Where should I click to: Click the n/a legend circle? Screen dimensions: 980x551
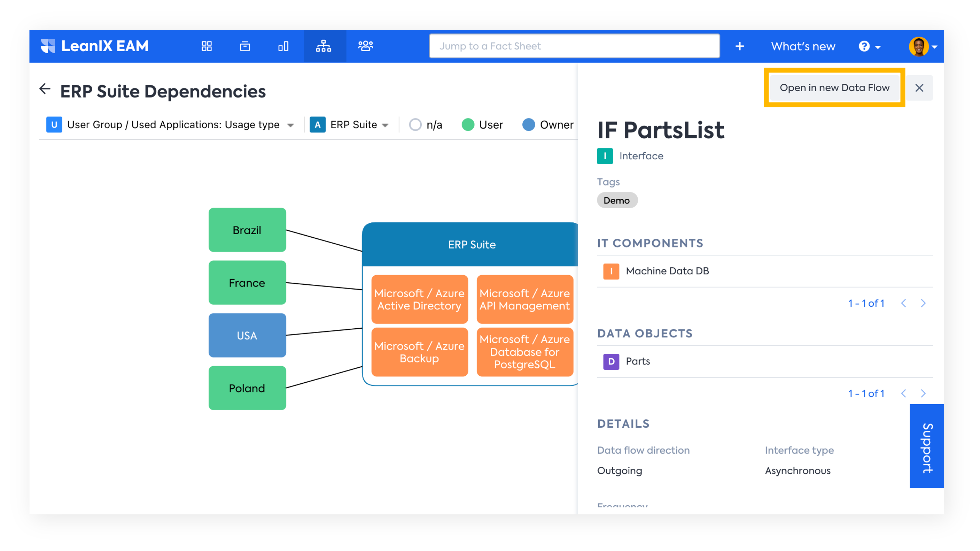pyautogui.click(x=415, y=124)
